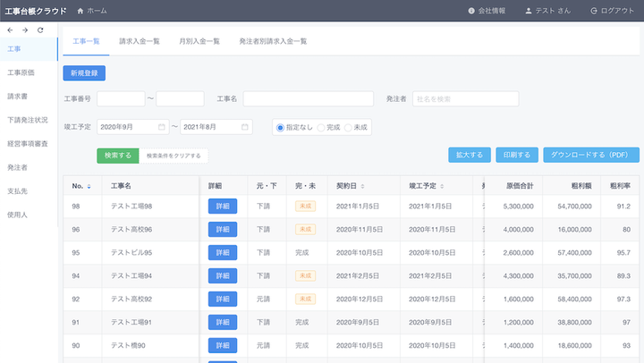644x363 pixels.
Task: Click the 印刷する button
Action: [x=517, y=155]
